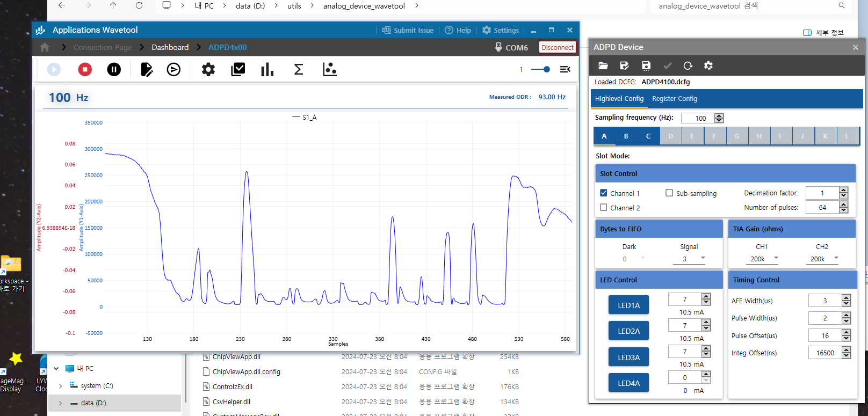Increase the Pulse Width stepper
This screenshot has width=868, height=416.
point(847,315)
